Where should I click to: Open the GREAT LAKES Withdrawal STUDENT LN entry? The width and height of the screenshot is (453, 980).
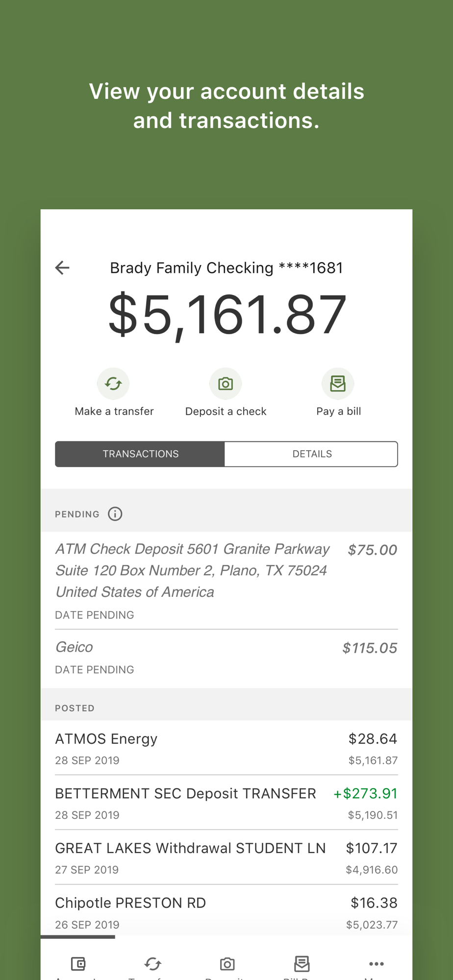click(x=226, y=857)
